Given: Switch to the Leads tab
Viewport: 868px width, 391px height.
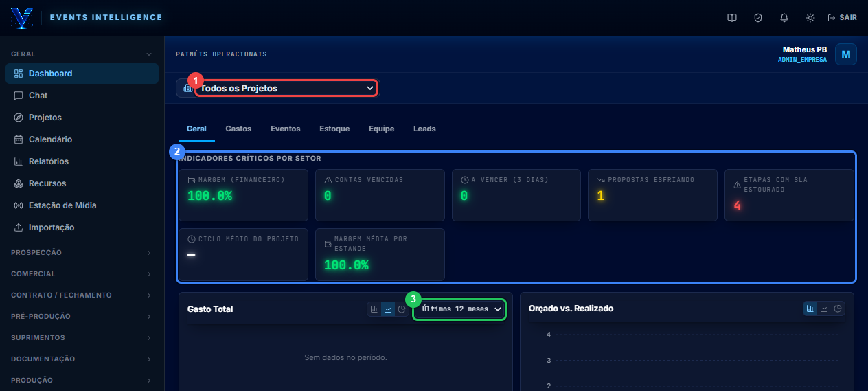Looking at the screenshot, I should tap(424, 129).
